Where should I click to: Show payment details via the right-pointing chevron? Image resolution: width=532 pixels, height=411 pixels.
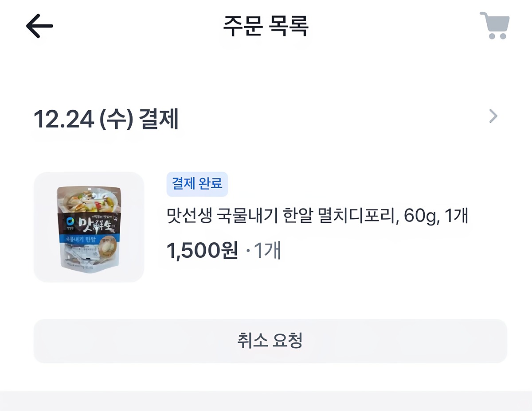(x=493, y=116)
